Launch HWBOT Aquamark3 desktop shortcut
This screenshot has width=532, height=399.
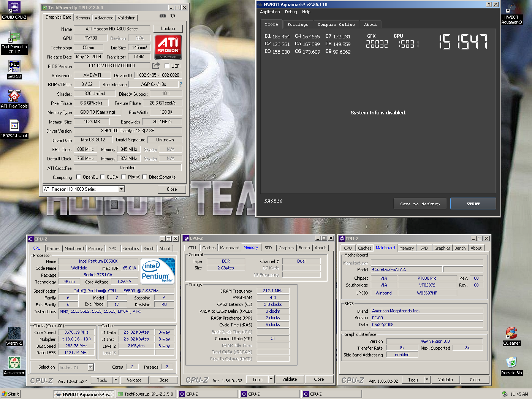coord(511,13)
